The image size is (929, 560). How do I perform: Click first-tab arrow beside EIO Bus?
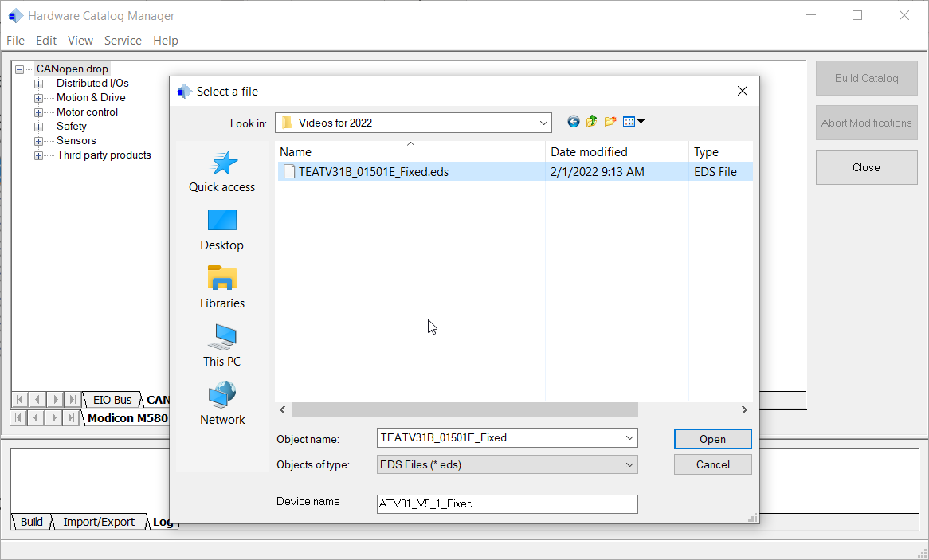20,400
